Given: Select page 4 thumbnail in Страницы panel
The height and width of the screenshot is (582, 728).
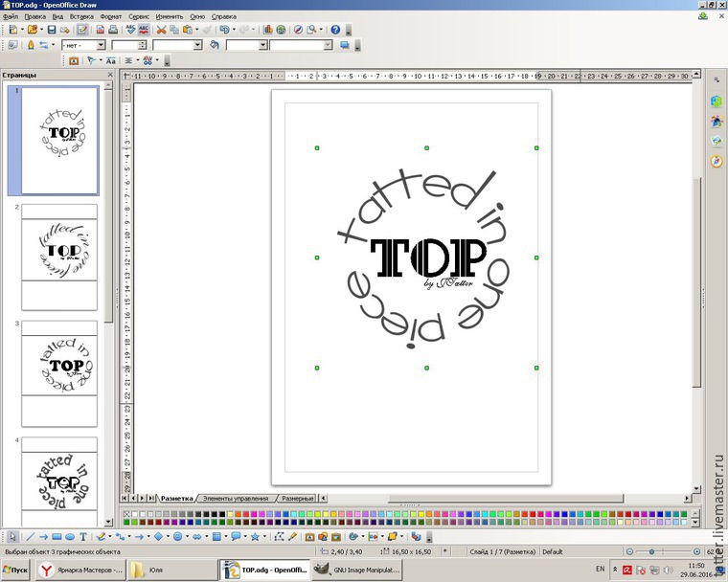Looking at the screenshot, I should (x=59, y=481).
